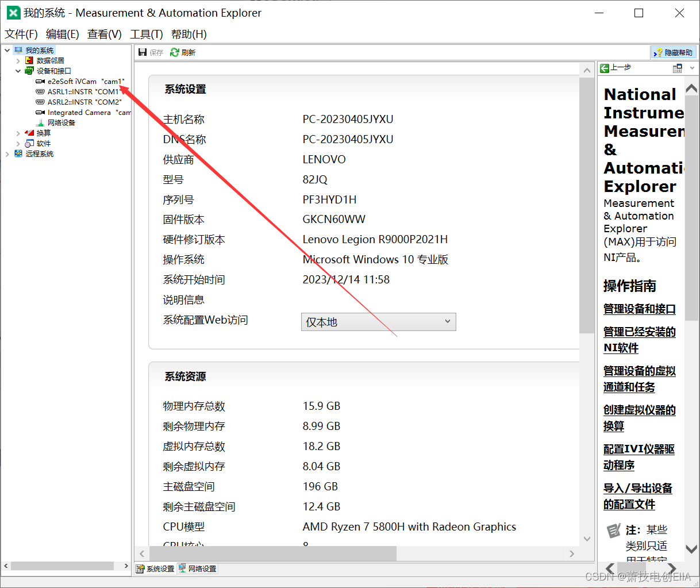Select tree item ASRL1::INSTR "COM1"
Screen dimensions: 700x588
[84, 92]
